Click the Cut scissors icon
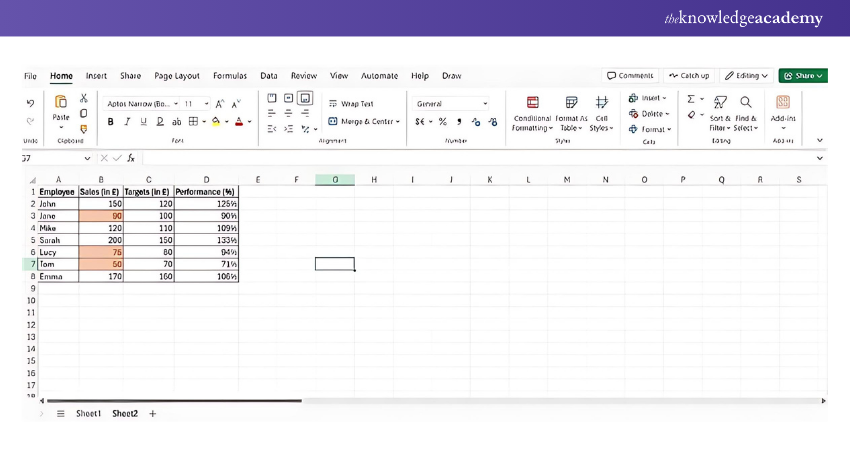Viewport: 850px width, 450px height. 84,99
